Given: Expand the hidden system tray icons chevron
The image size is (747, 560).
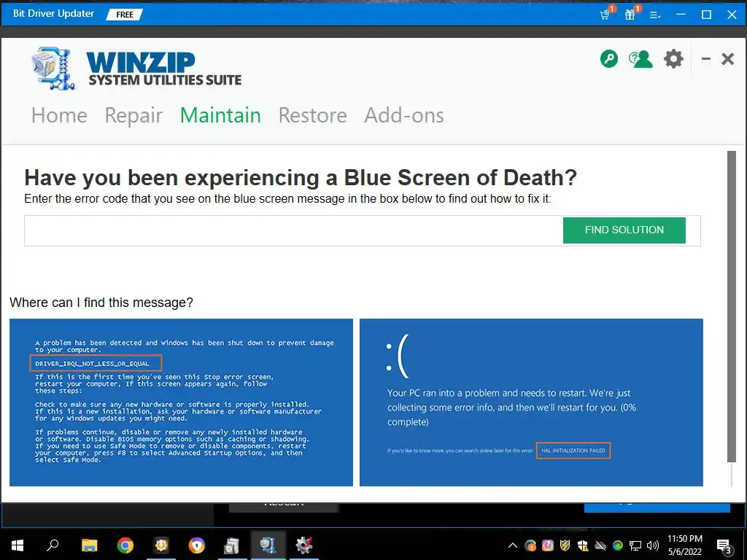Looking at the screenshot, I should tap(513, 545).
